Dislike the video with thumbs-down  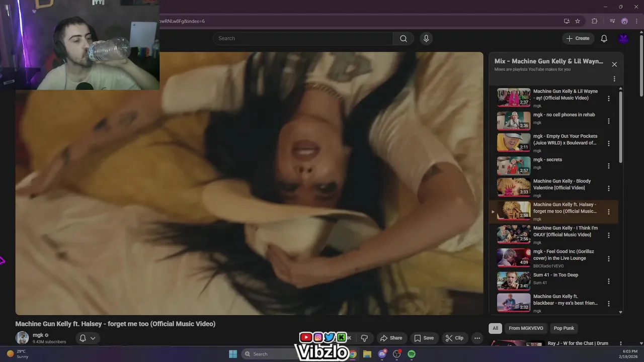[365, 338]
